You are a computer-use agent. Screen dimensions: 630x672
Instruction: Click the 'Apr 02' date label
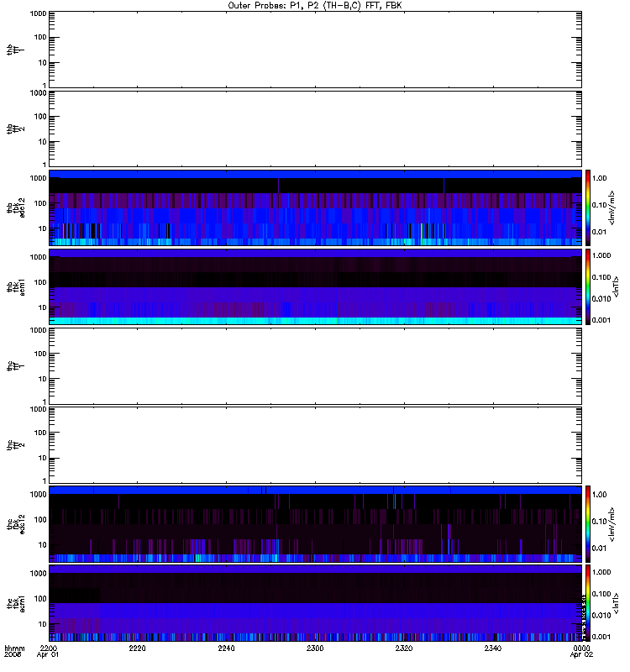[581, 655]
